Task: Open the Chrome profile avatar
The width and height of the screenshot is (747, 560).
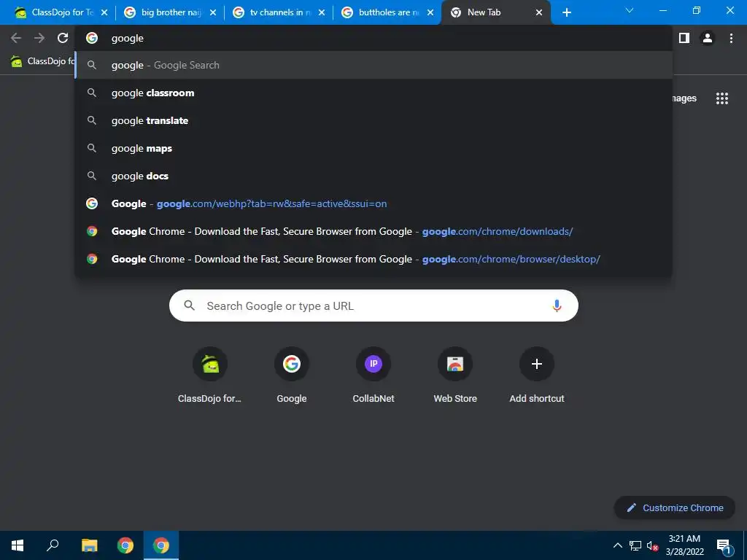Action: pos(708,38)
